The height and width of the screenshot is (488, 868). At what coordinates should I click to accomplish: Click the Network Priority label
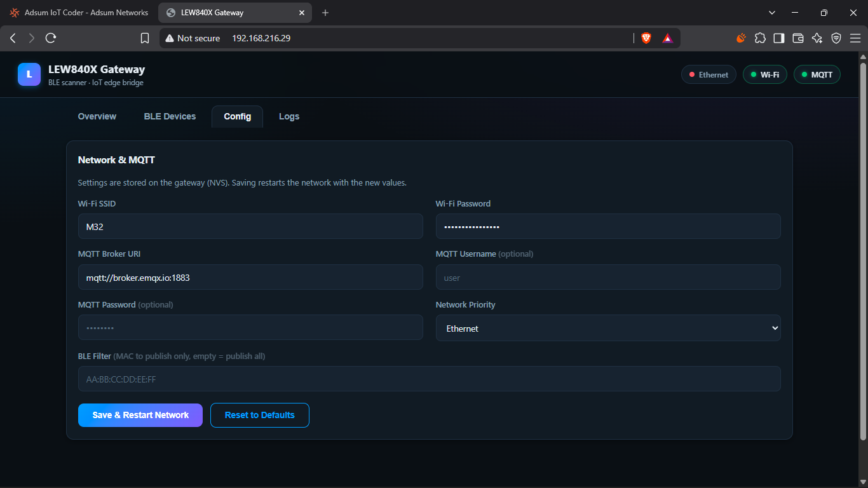(x=465, y=304)
